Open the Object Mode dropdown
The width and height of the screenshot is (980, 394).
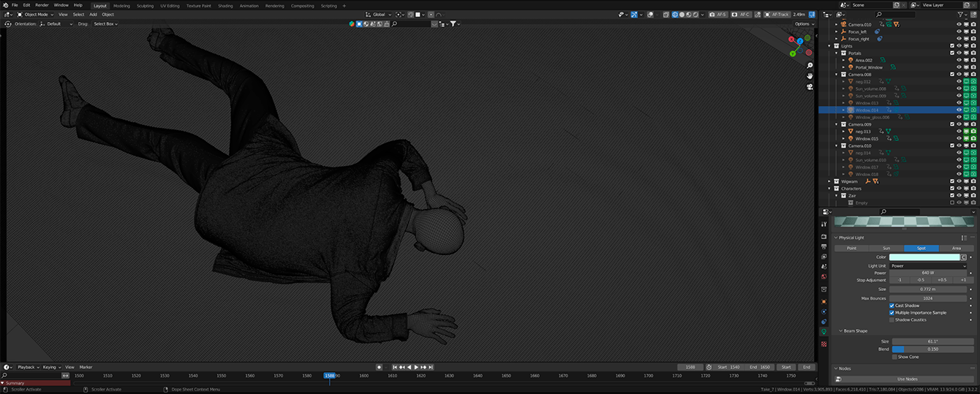36,15
